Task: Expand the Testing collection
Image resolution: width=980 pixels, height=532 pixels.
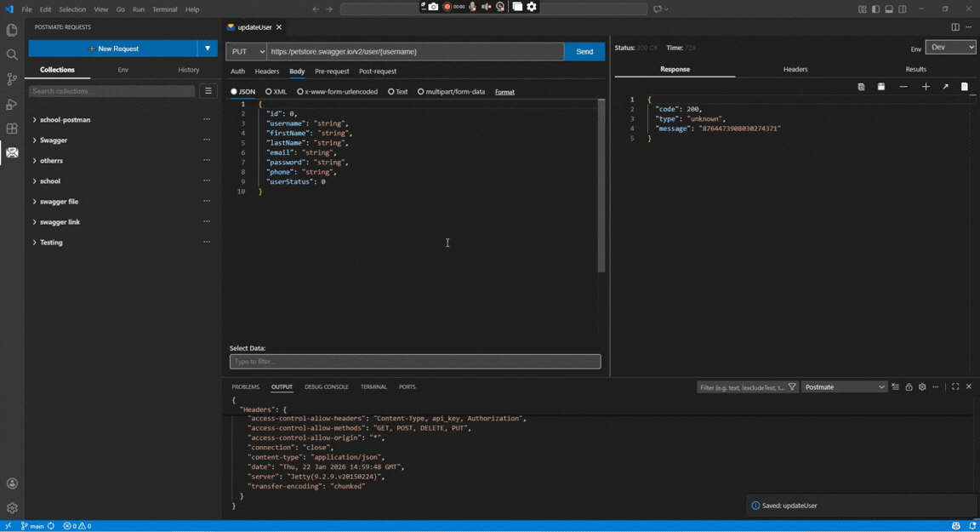Action: pos(34,243)
